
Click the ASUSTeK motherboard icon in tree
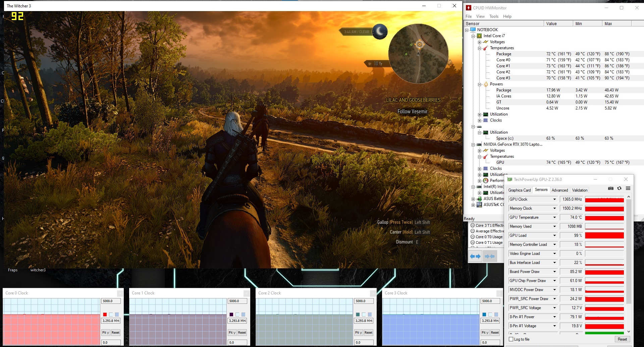point(479,205)
